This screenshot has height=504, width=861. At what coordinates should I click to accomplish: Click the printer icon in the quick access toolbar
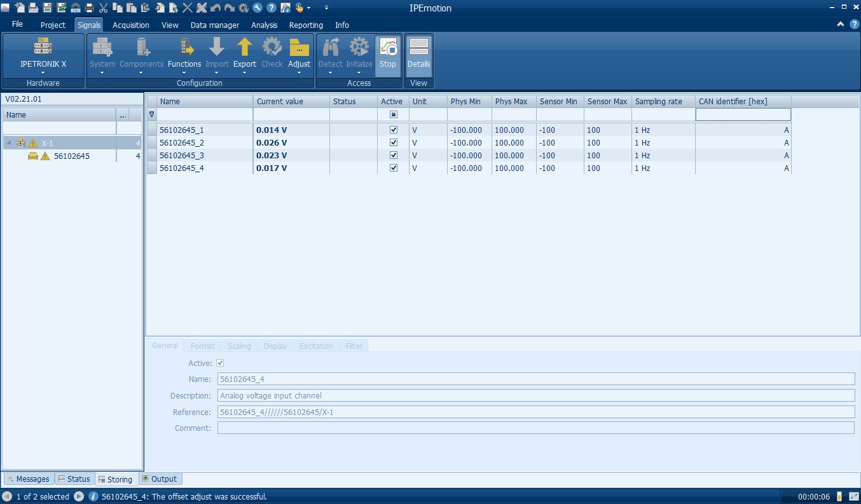[x=89, y=8]
